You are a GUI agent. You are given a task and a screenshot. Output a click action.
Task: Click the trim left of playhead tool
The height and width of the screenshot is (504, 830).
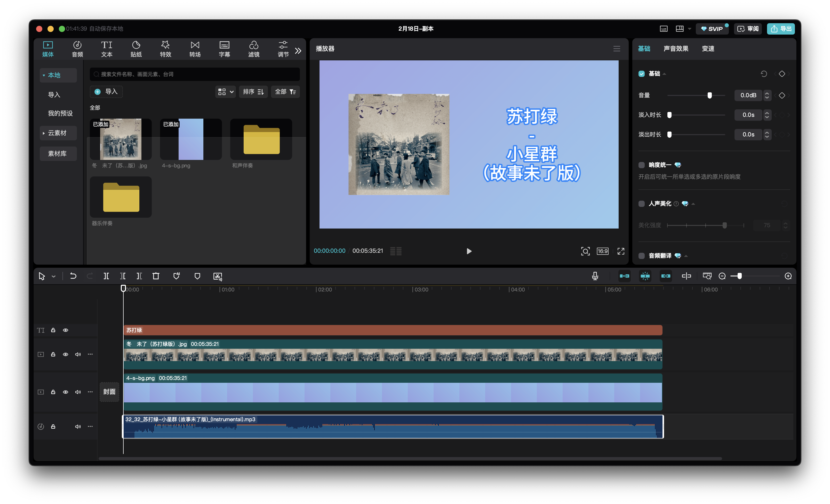123,277
